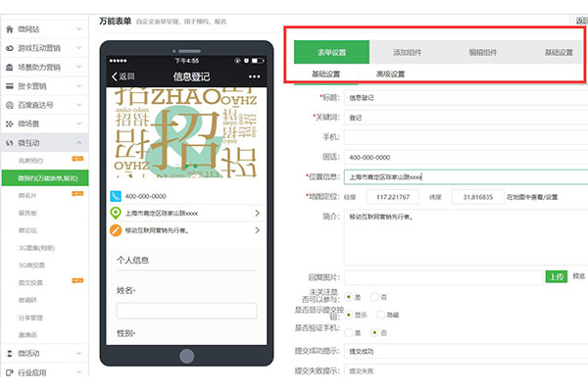This screenshot has height=392, width=588.
Task: Open address row arrow in phone preview
Action: [257, 213]
